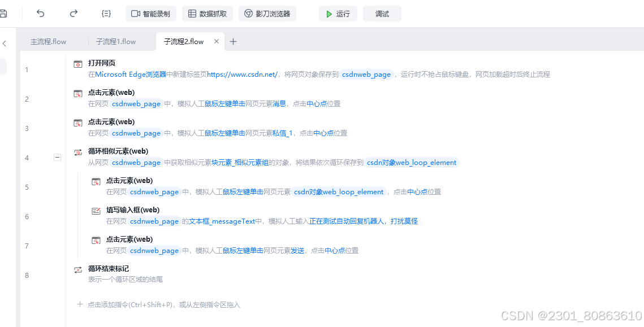This screenshot has width=644, height=327.
Task: Click the 打开网页 step icon
Action: (x=78, y=64)
